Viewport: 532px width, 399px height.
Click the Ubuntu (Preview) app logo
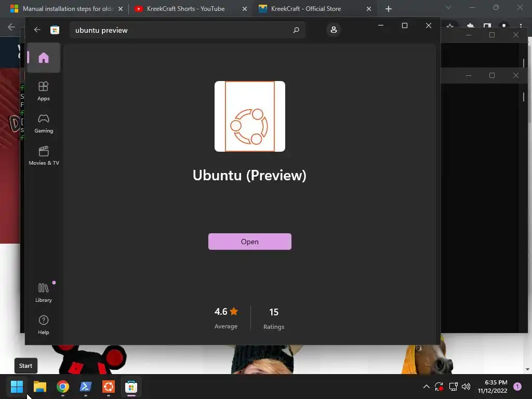point(250,116)
